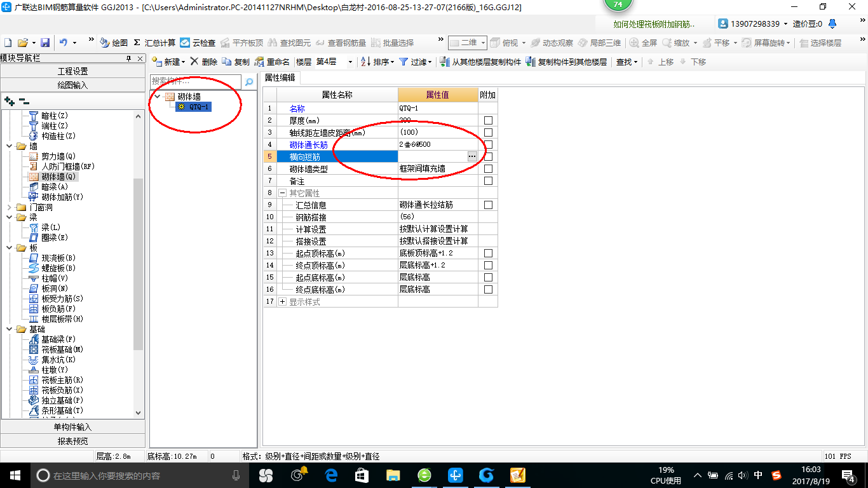Toggle 附加 checkbox for 轴线距左墙皮距离
The width and height of the screenshot is (868, 488).
[x=488, y=132]
